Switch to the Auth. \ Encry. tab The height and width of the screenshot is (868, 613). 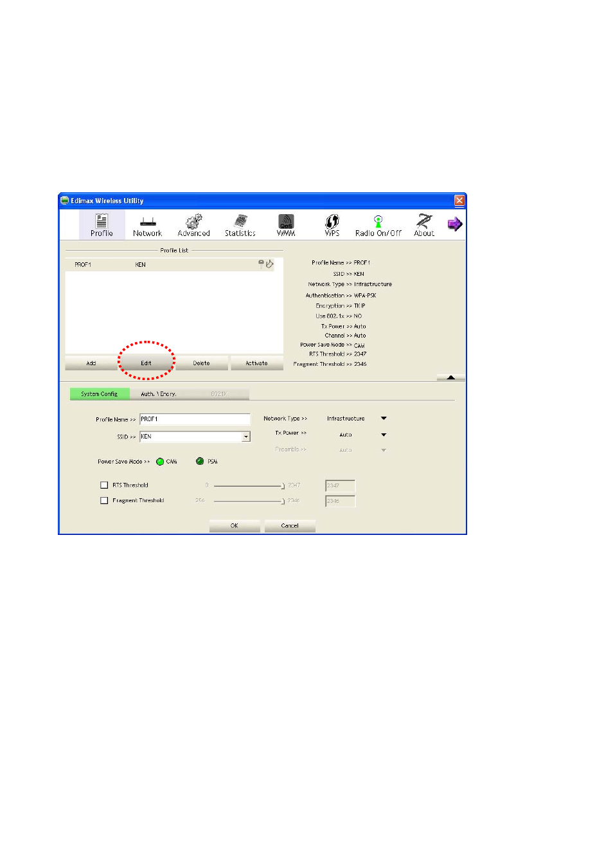click(159, 394)
